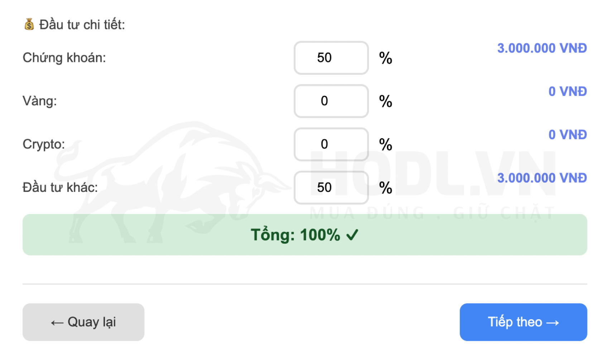The height and width of the screenshot is (364, 609).
Task: Click the Crypto label
Action: [44, 144]
